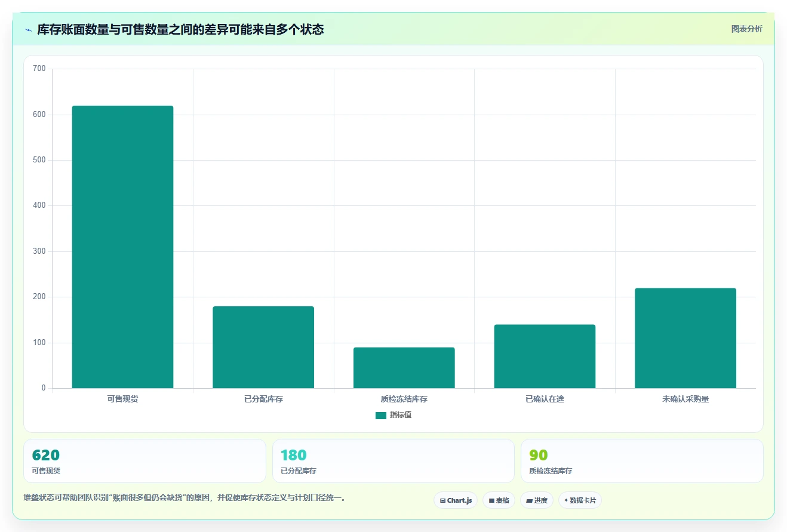The height and width of the screenshot is (532, 787).
Task: Click the 指标值 legend label
Action: (400, 415)
